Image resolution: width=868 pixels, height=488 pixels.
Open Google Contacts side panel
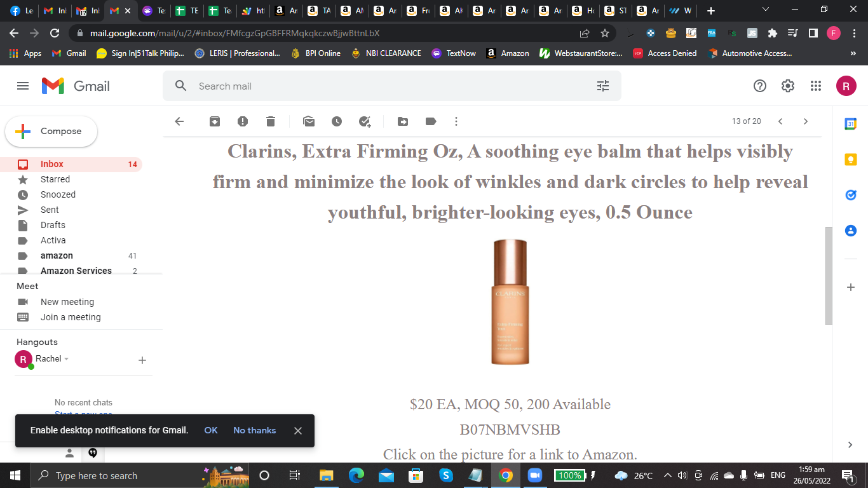click(851, 231)
